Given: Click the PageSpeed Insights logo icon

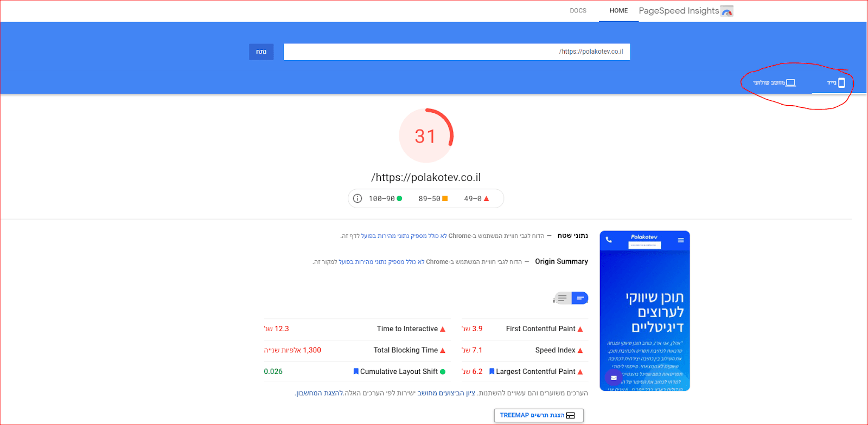Looking at the screenshot, I should click(727, 11).
